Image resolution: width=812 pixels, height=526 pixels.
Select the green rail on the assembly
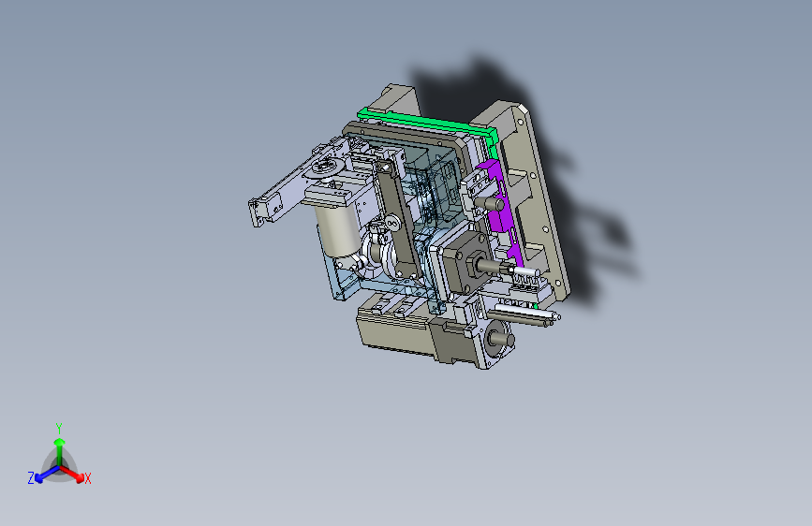pos(428,124)
